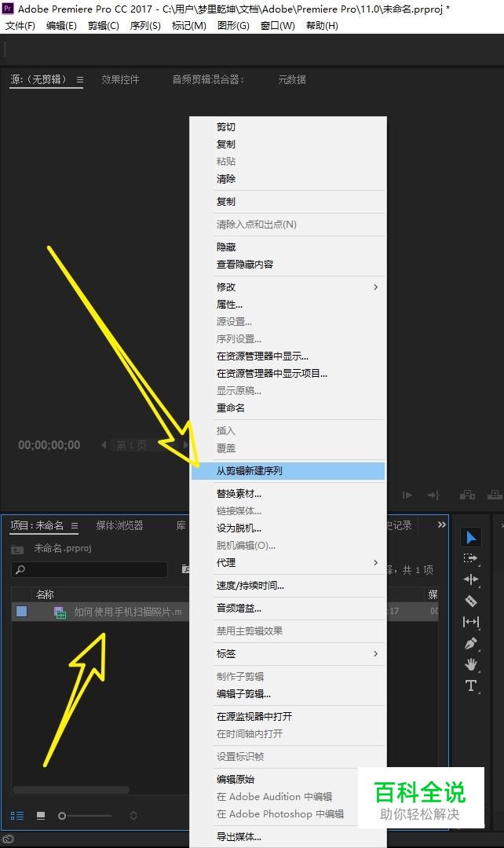The width and height of the screenshot is (504, 848).
Task: Select the Slip tool
Action: tap(470, 622)
